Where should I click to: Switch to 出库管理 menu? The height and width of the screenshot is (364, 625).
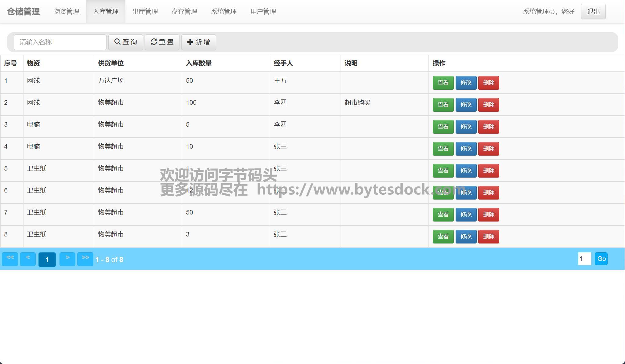(x=145, y=12)
